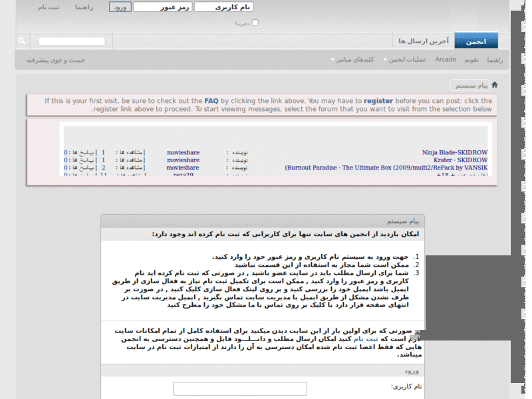This screenshot has height=399, width=532.
Task: Focus the نام کاربری field in header
Action: click(x=223, y=7)
